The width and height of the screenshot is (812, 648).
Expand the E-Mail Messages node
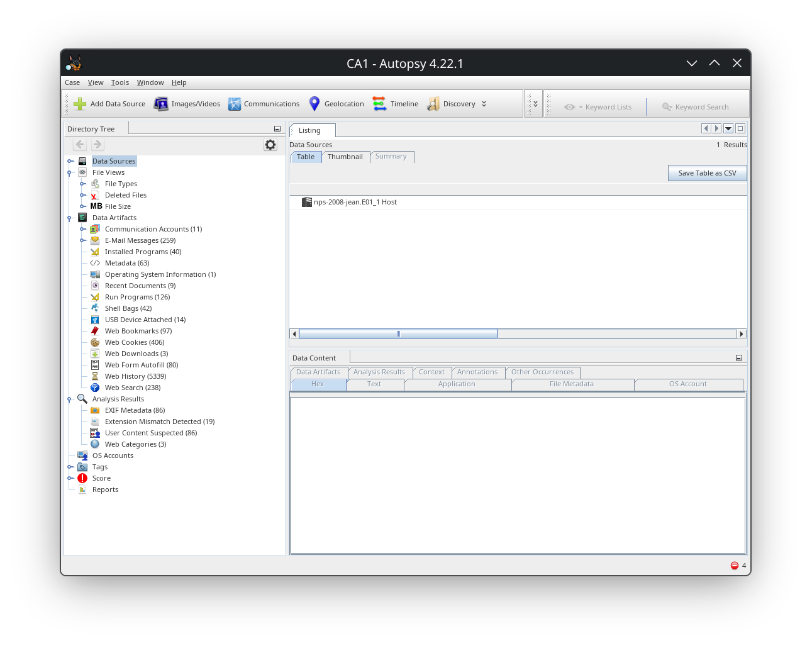point(84,240)
